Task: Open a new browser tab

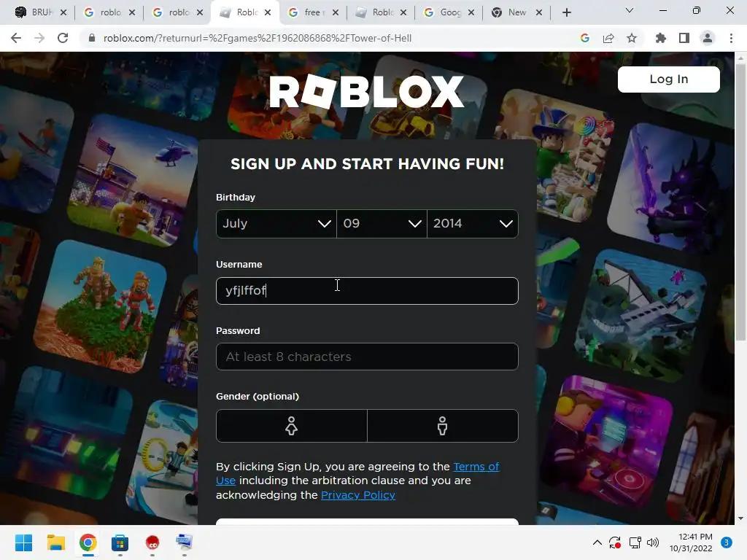Action: (566, 12)
